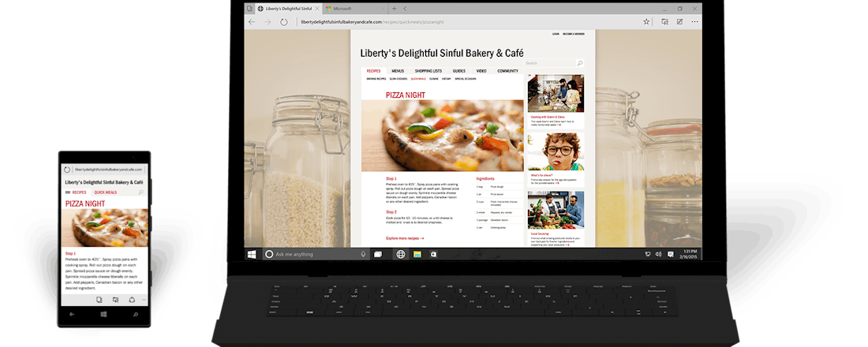Image resolution: width=868 pixels, height=347 pixels.
Task: Open File Explorer from the taskbar
Action: (417, 254)
